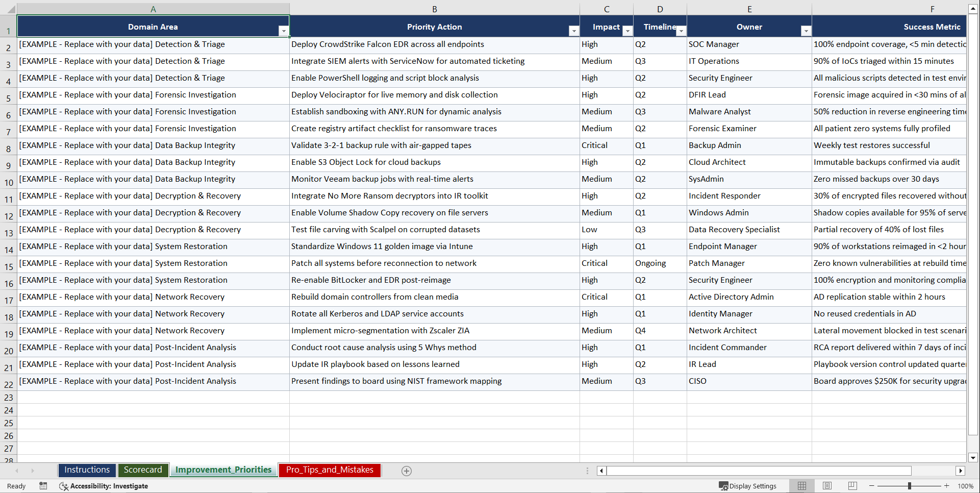The image size is (980, 493).
Task: Click the Ready status indicator
Action: pyautogui.click(x=16, y=486)
